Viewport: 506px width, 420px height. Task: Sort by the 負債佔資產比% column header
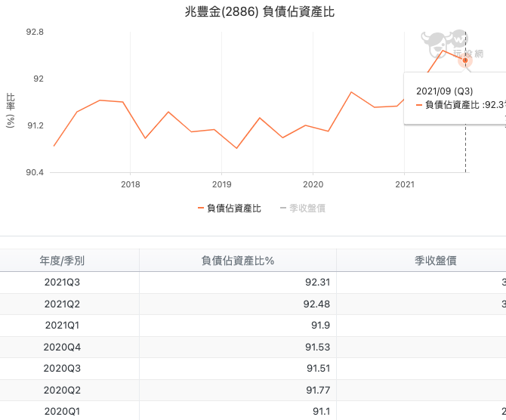(x=237, y=261)
